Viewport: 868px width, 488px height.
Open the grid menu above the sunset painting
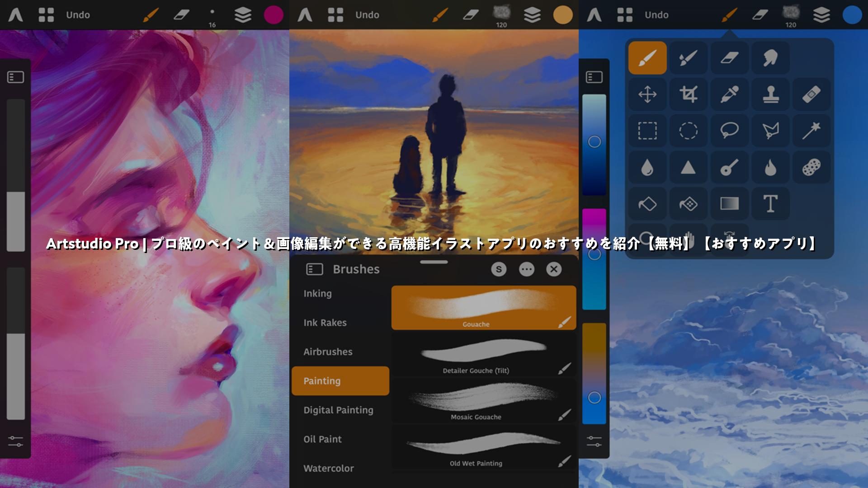pyautogui.click(x=335, y=15)
